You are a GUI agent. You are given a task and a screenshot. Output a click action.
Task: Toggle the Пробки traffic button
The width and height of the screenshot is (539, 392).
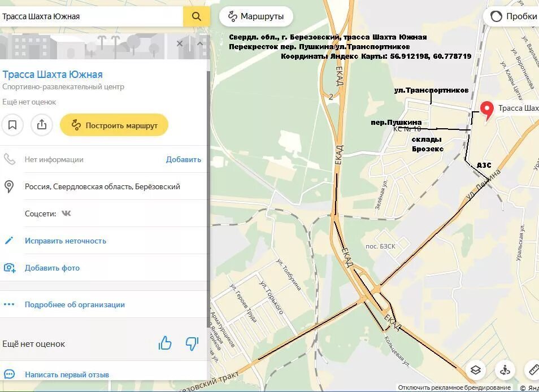(512, 16)
